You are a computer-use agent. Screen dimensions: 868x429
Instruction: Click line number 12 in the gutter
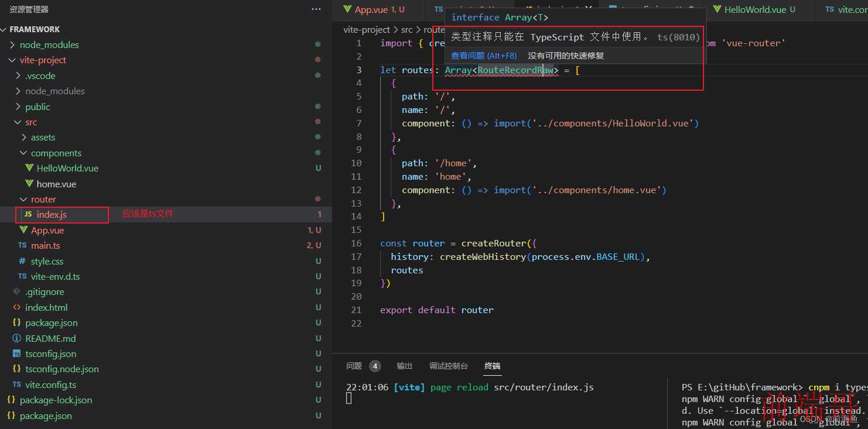coord(356,190)
